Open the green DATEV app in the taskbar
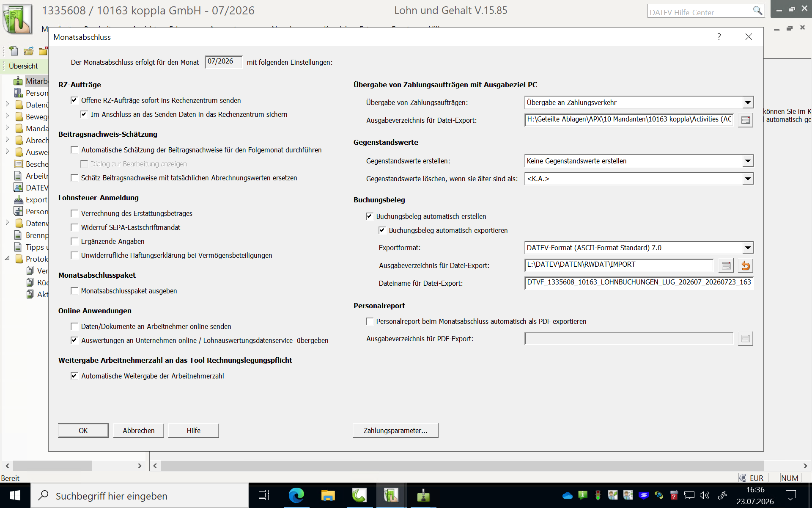This screenshot has width=812, height=508. click(x=359, y=495)
